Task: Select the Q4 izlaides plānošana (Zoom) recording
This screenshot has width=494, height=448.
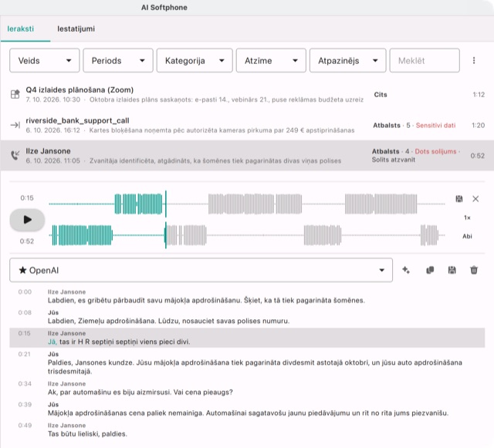Action: point(247,94)
